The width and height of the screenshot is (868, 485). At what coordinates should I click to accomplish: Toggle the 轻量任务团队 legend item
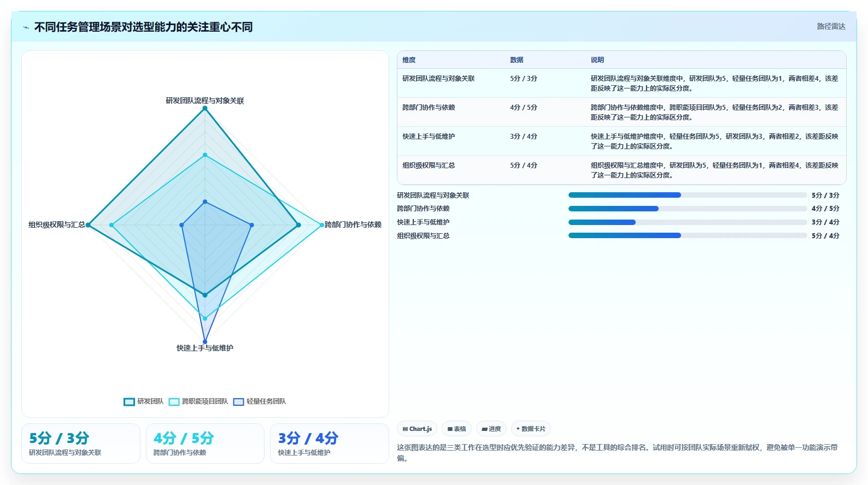tap(260, 401)
